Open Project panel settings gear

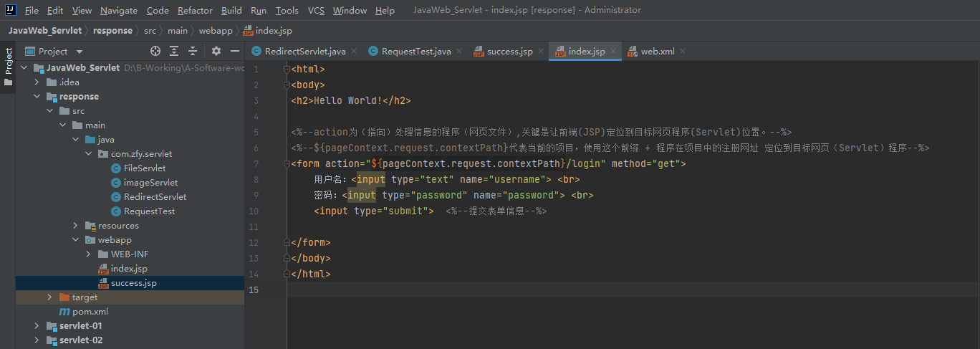click(x=216, y=51)
